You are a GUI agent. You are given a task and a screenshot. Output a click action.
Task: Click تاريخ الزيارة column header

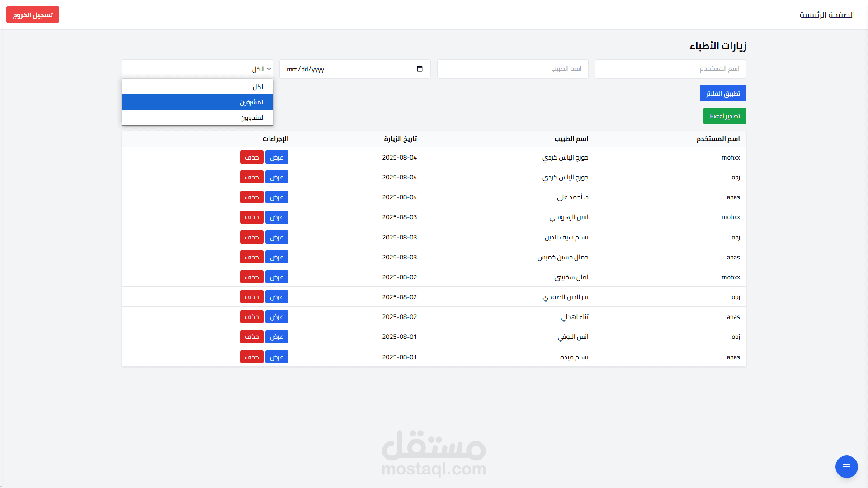400,139
